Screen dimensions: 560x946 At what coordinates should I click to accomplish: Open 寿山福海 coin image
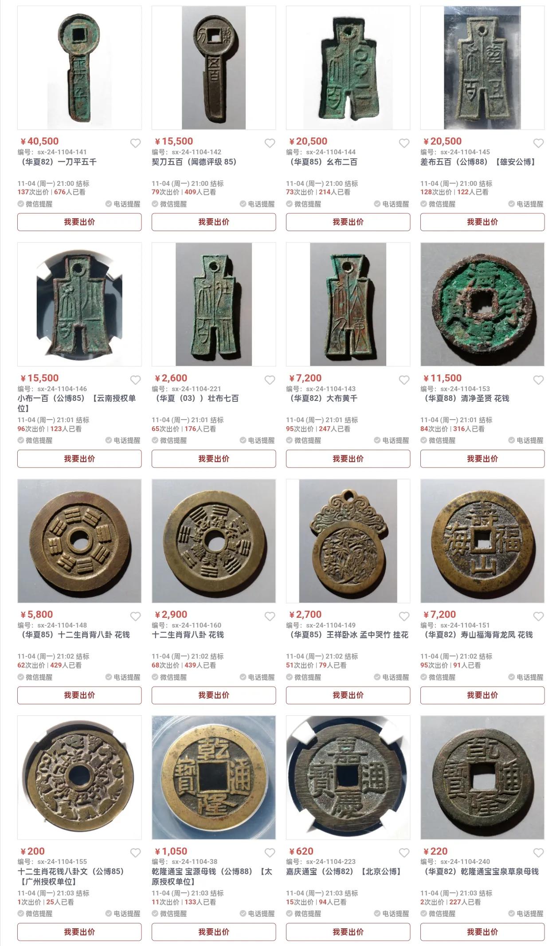[x=482, y=541]
